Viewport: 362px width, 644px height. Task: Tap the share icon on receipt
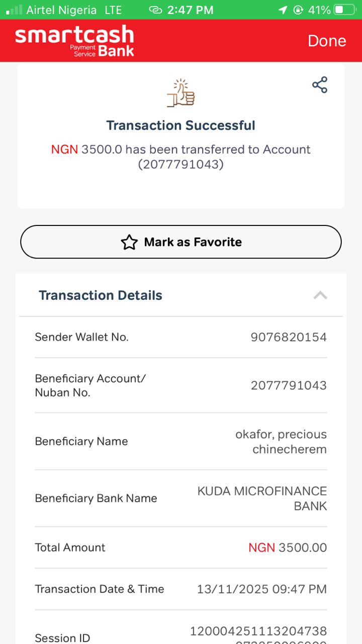click(320, 85)
